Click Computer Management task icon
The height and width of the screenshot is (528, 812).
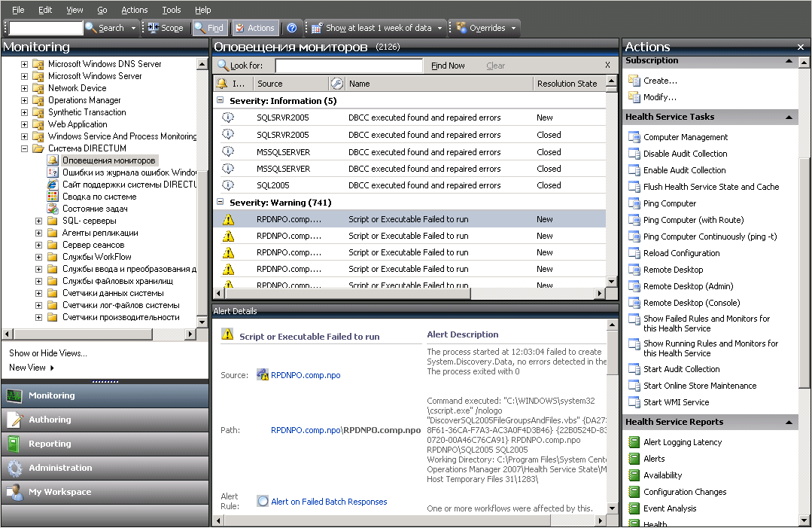[634, 137]
